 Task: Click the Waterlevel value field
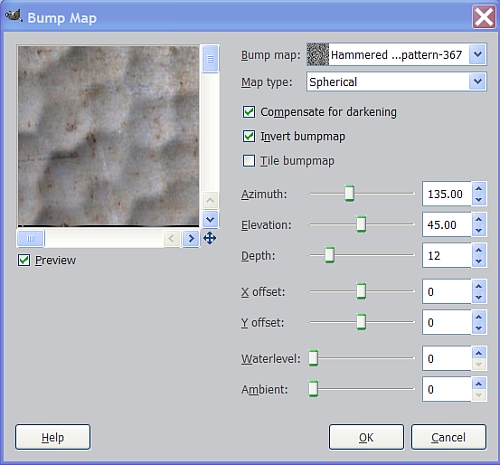pyautogui.click(x=447, y=359)
